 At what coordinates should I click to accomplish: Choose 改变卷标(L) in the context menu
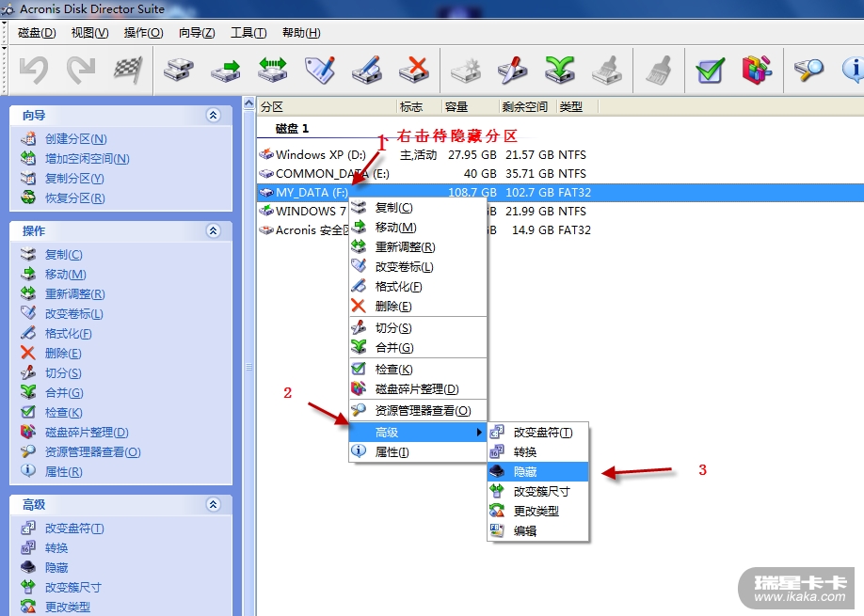(418, 267)
